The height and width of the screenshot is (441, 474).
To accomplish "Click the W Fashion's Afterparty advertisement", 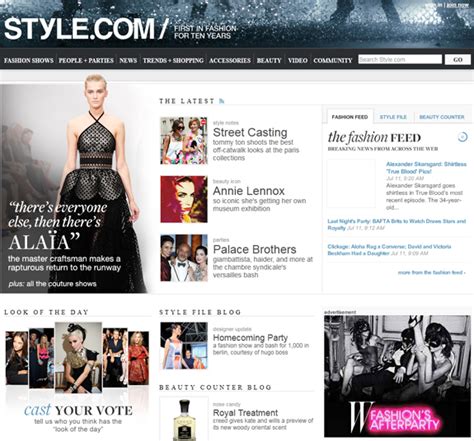I will coord(397,376).
